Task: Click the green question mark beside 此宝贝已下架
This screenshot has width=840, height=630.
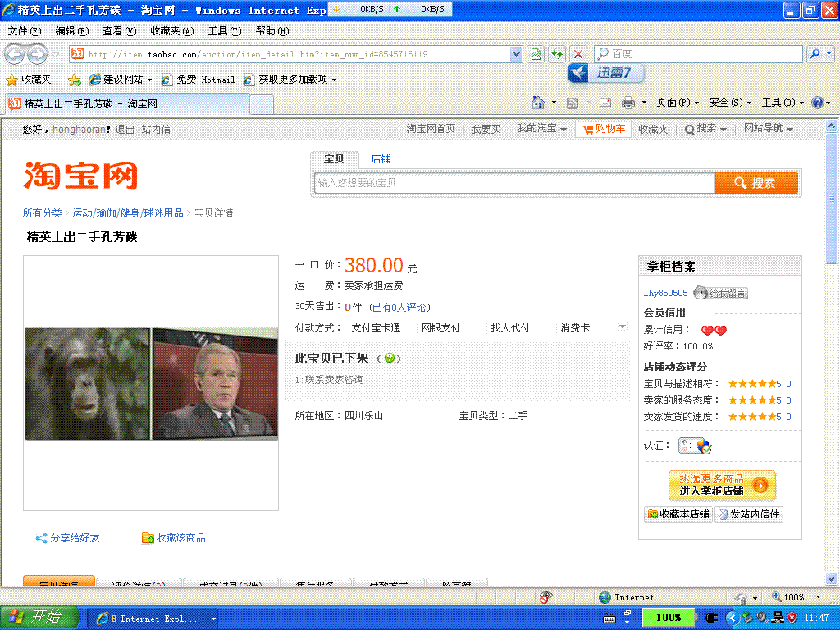Action: [389, 358]
